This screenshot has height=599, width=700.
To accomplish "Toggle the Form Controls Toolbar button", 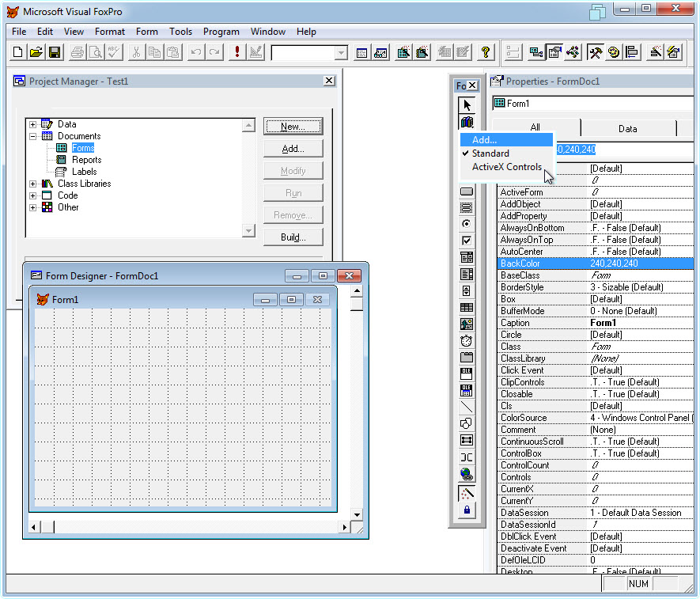I will (x=595, y=53).
